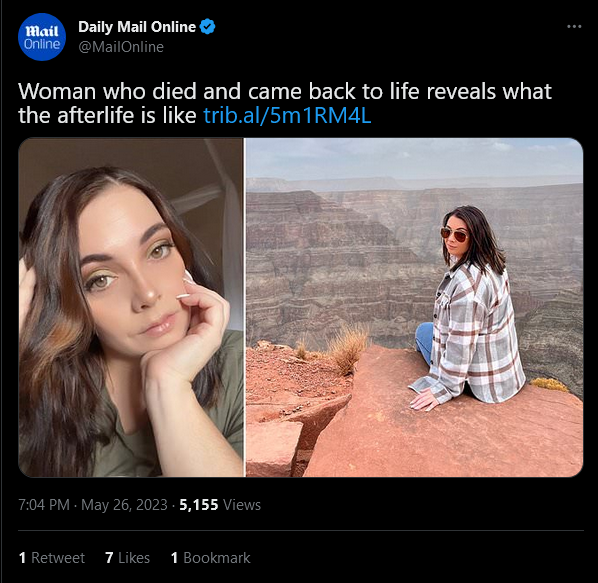
Task: Click the number beside Bookmark
Action: (x=174, y=558)
